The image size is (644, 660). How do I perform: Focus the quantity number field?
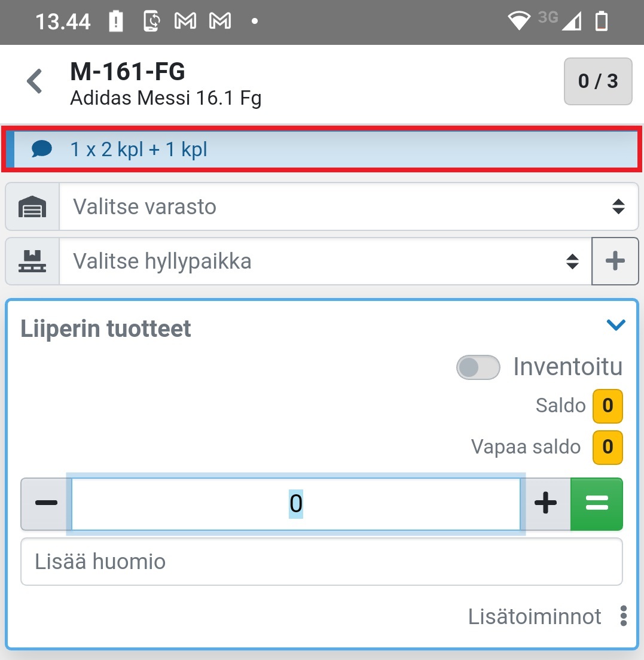[x=296, y=504]
